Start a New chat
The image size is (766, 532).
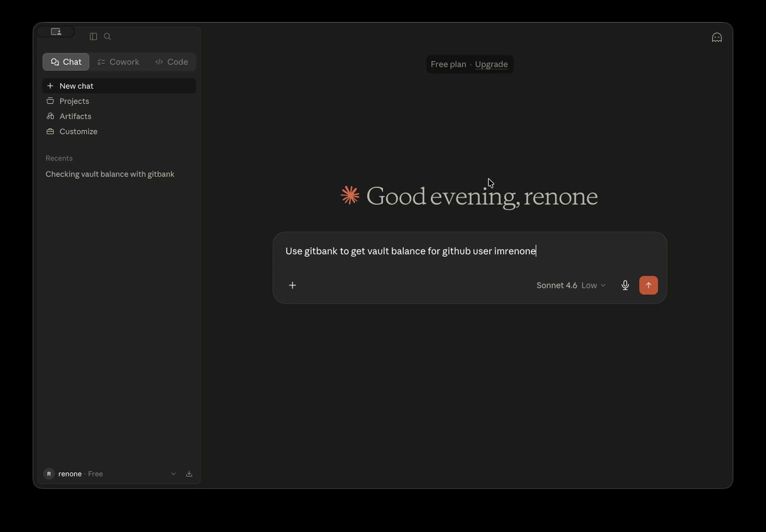point(119,85)
